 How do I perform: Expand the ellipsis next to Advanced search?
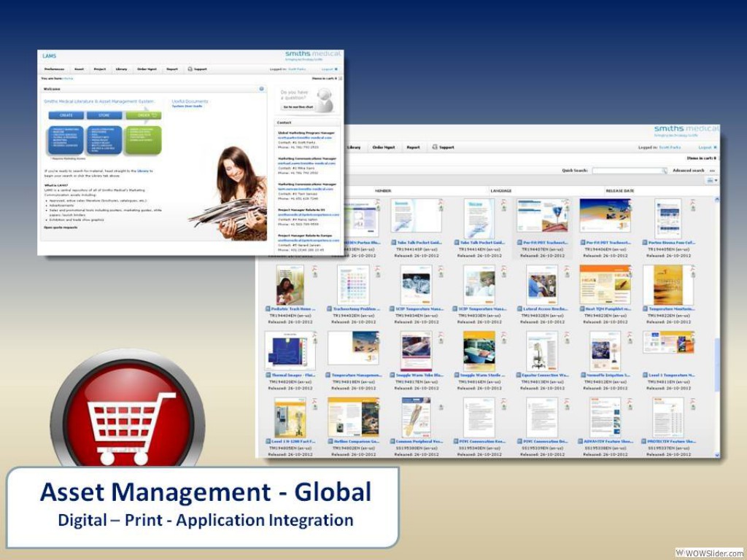click(713, 171)
